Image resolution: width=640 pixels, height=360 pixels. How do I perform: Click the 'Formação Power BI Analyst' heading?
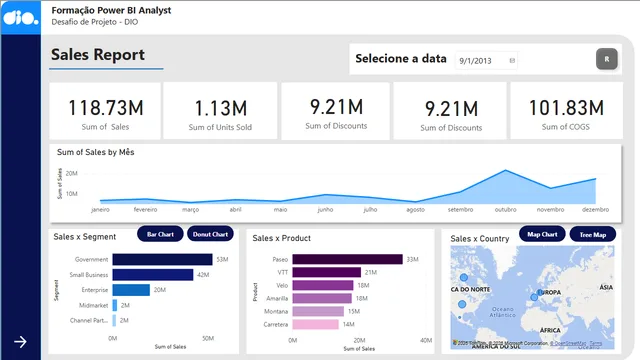[111, 10]
